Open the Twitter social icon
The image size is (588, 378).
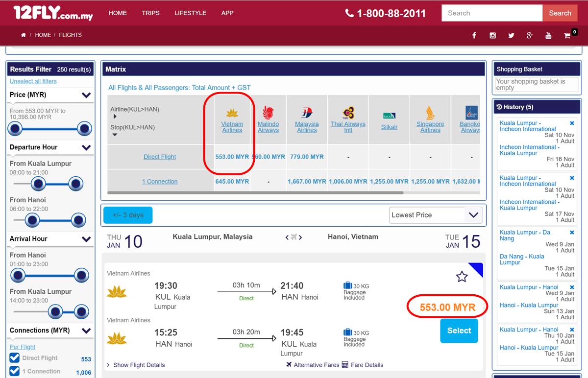pos(511,35)
